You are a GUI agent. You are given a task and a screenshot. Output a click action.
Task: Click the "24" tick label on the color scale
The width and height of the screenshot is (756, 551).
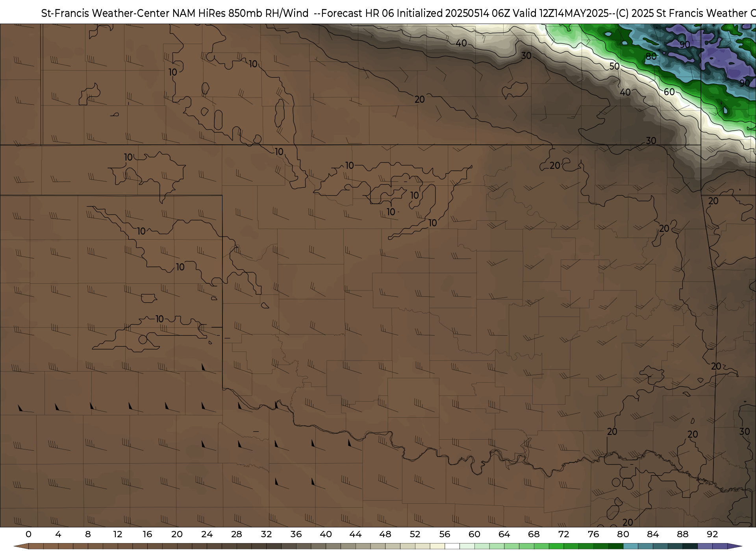tap(207, 534)
